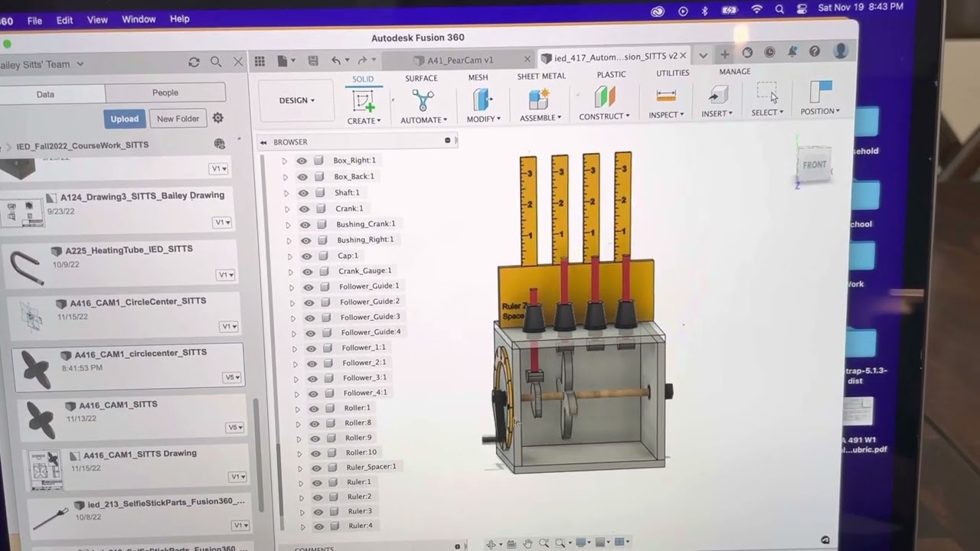980x551 pixels.
Task: Click the Automate tool icon
Action: coord(423,100)
